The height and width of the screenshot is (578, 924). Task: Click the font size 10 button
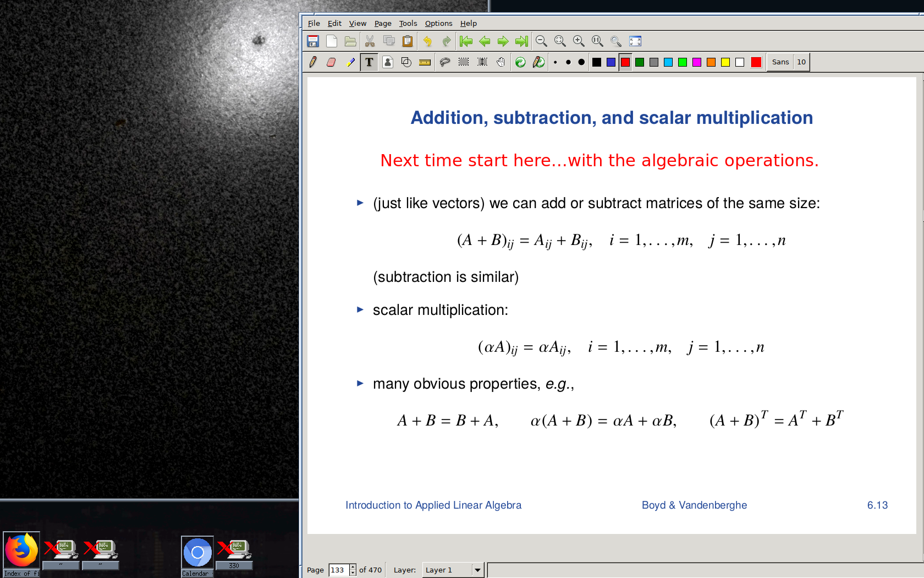coord(801,62)
